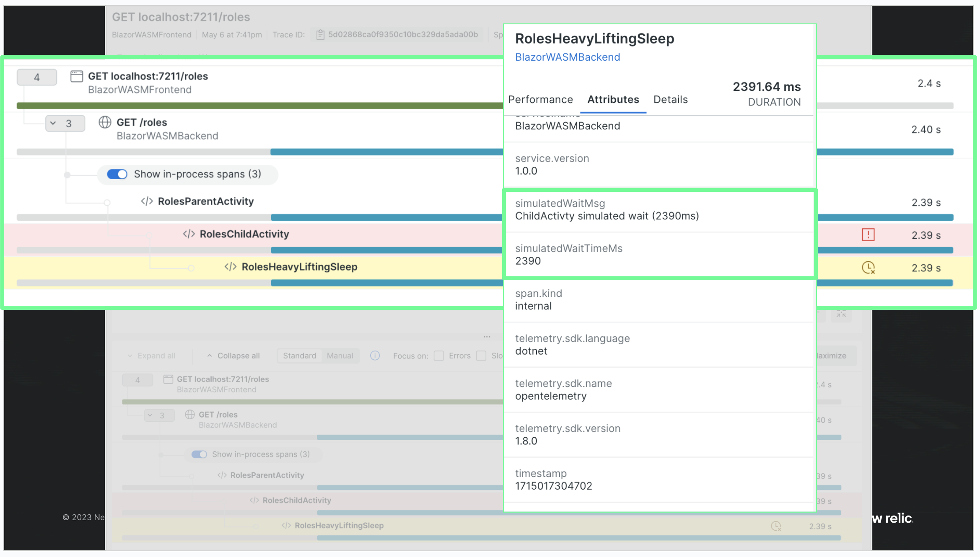
Task: Click Collapse all spans control
Action: pyautogui.click(x=233, y=356)
